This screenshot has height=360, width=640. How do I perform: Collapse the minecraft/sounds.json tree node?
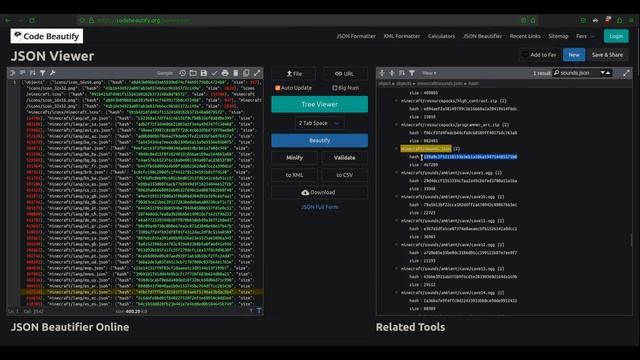tap(396, 149)
